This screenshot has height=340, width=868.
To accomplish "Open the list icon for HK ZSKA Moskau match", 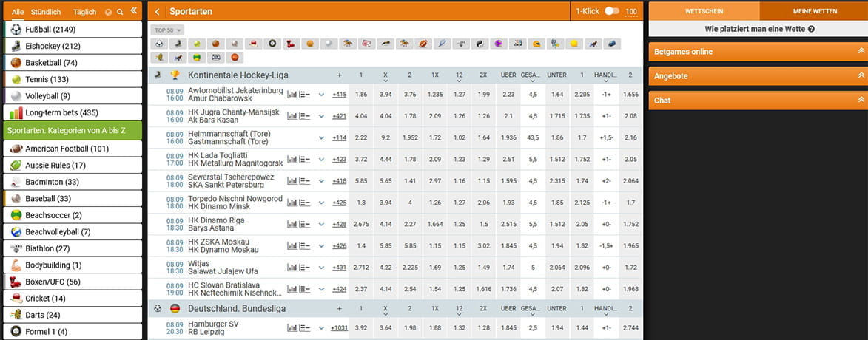I will point(304,246).
